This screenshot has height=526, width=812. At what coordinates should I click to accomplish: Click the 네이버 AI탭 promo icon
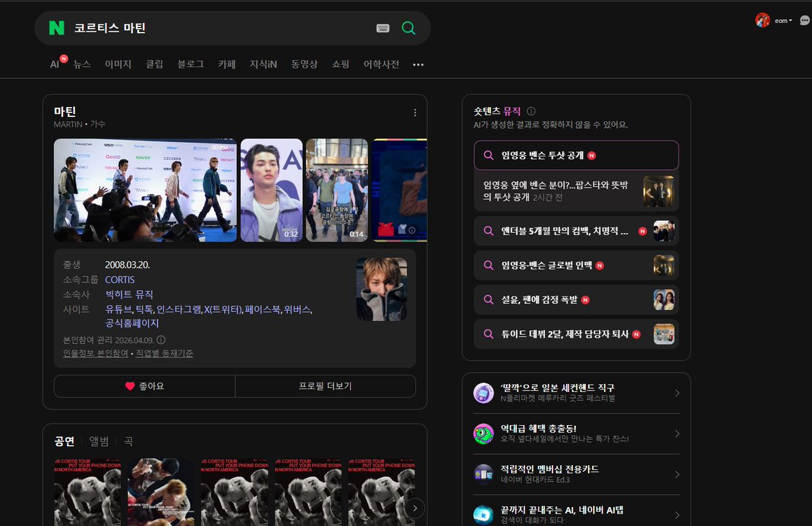point(484,515)
